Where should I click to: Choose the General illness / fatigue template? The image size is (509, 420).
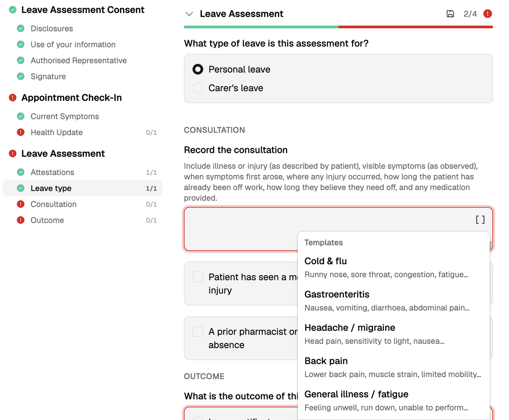pos(393,401)
